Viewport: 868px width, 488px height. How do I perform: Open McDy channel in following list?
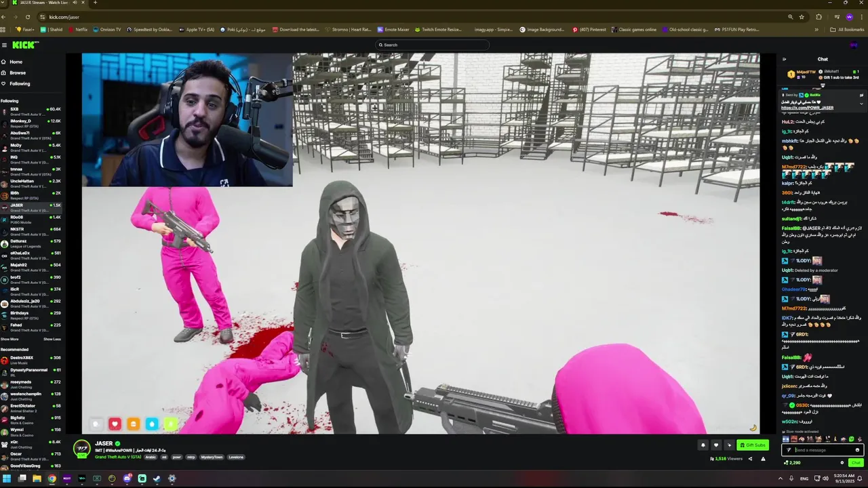pos(32,147)
